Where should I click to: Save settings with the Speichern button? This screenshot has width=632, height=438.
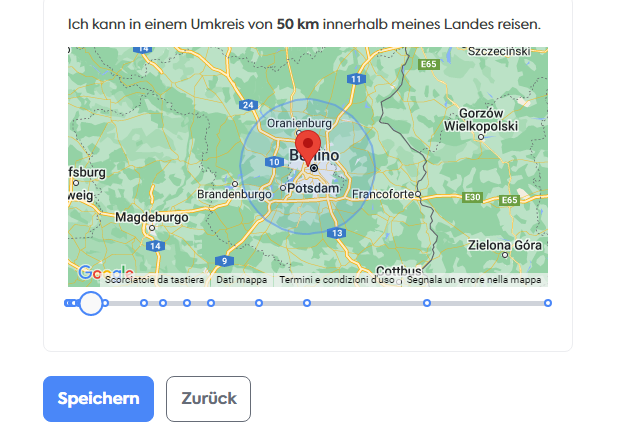(x=98, y=399)
